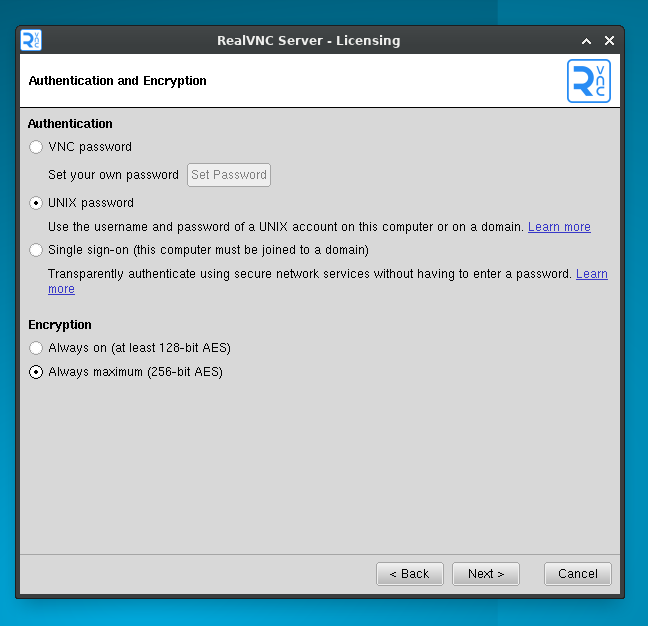
Task: Click the RealVNC window menu icon in title bar
Action: click(31, 40)
